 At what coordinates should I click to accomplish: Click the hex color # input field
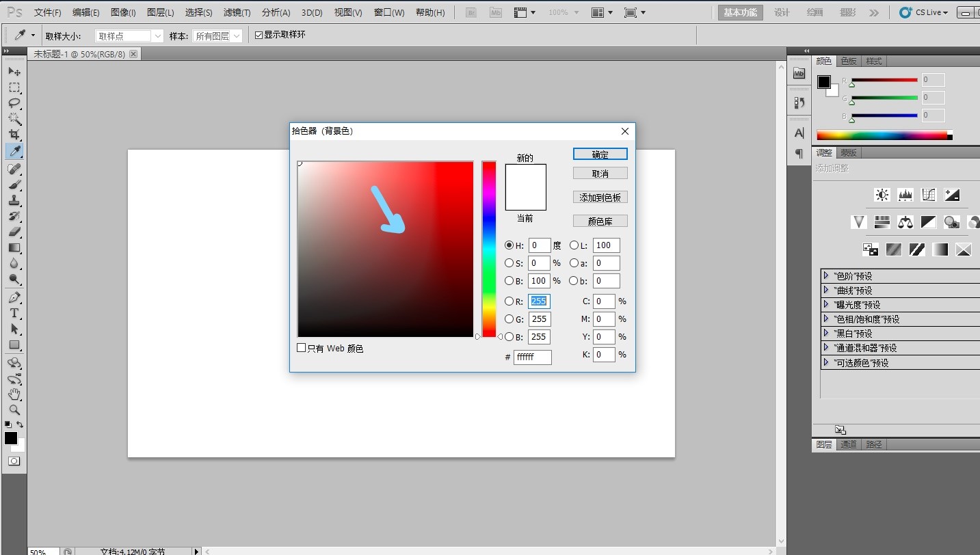[532, 357]
